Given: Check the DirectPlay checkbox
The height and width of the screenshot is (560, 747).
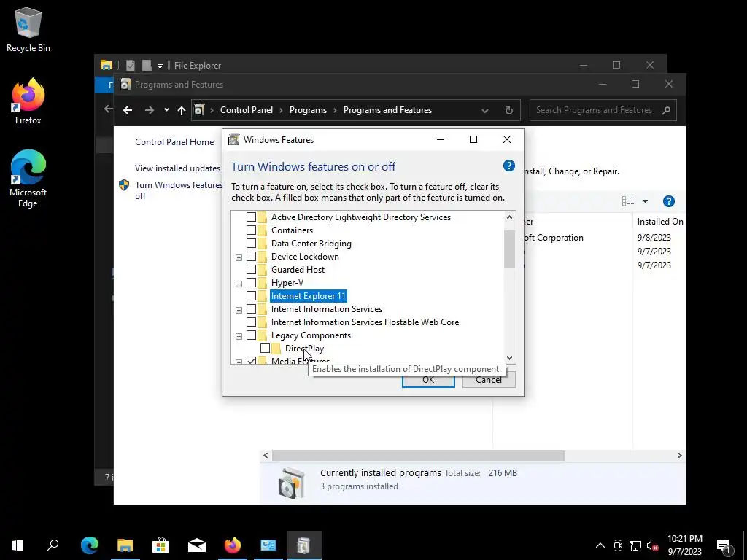Looking at the screenshot, I should tap(265, 349).
